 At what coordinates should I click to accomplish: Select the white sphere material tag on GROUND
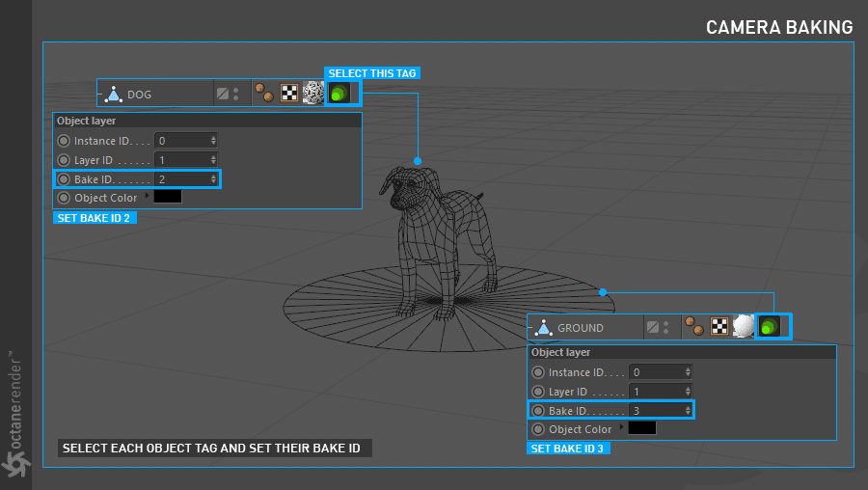coord(743,327)
